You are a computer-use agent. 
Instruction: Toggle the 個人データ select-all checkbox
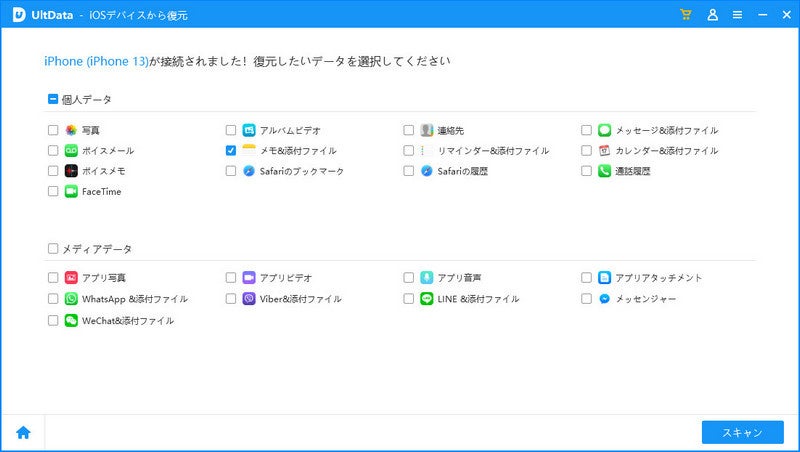[53, 99]
